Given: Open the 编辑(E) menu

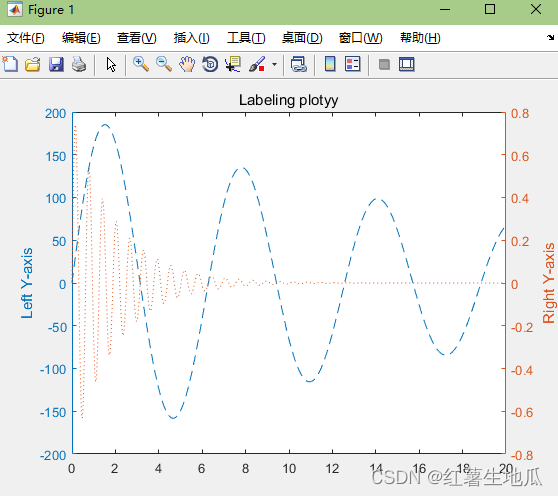Looking at the screenshot, I should pos(81,38).
